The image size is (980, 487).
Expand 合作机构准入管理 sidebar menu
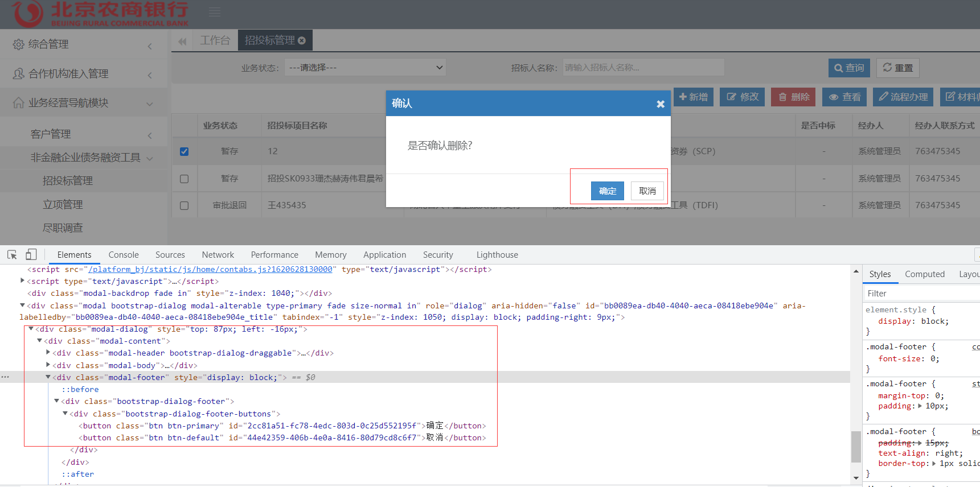pos(84,74)
